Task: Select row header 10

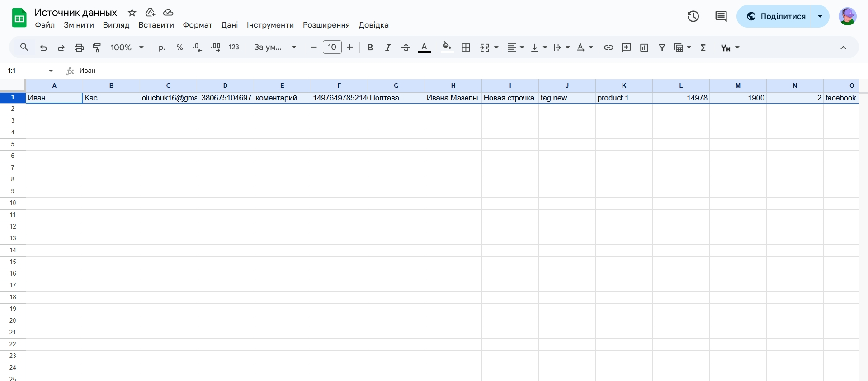Action: click(13, 203)
